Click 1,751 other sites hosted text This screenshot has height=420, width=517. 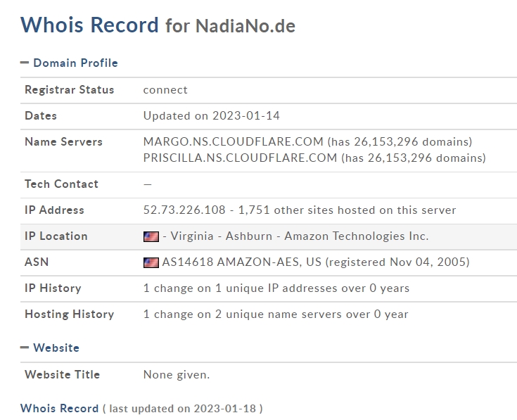coord(347,210)
